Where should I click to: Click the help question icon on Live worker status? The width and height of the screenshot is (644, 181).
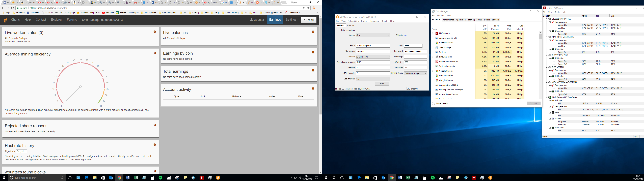[155, 32]
